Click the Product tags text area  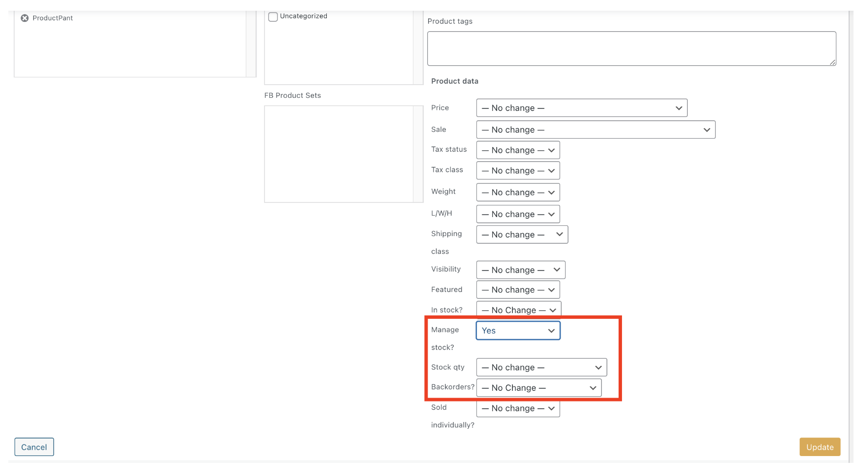click(631, 49)
